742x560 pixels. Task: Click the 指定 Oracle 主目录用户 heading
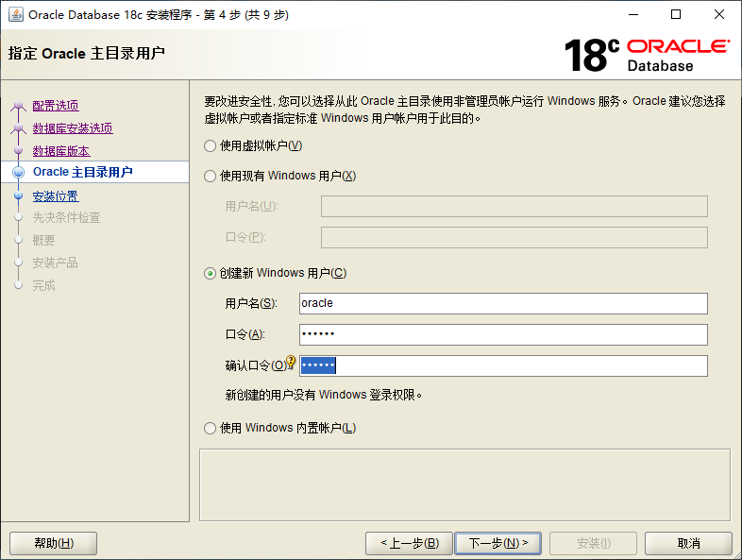coord(87,54)
